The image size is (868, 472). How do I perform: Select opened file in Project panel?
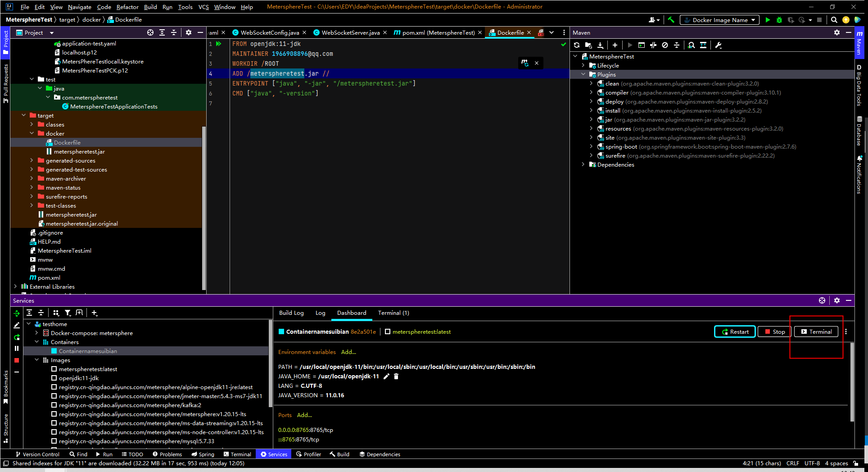(x=150, y=32)
